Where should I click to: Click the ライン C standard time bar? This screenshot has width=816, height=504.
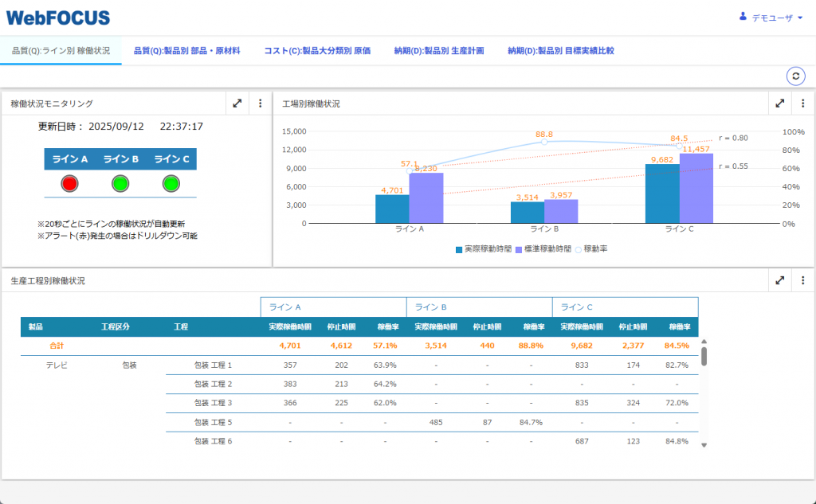tap(696, 188)
